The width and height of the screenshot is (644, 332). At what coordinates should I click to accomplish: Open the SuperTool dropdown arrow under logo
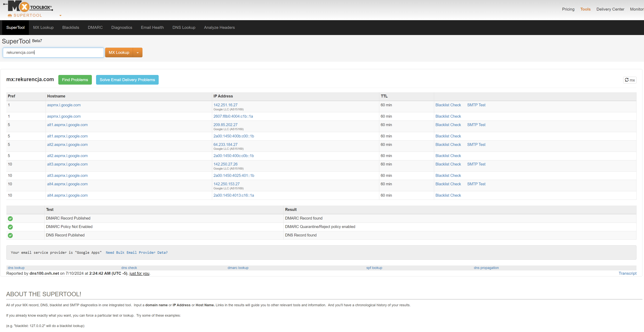(60, 16)
